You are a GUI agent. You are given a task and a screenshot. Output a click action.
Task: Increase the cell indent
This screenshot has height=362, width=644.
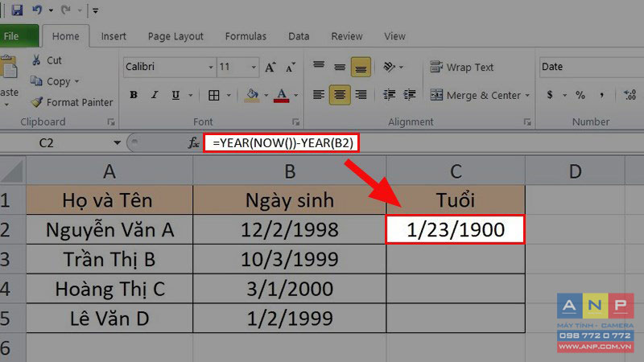[x=410, y=95]
